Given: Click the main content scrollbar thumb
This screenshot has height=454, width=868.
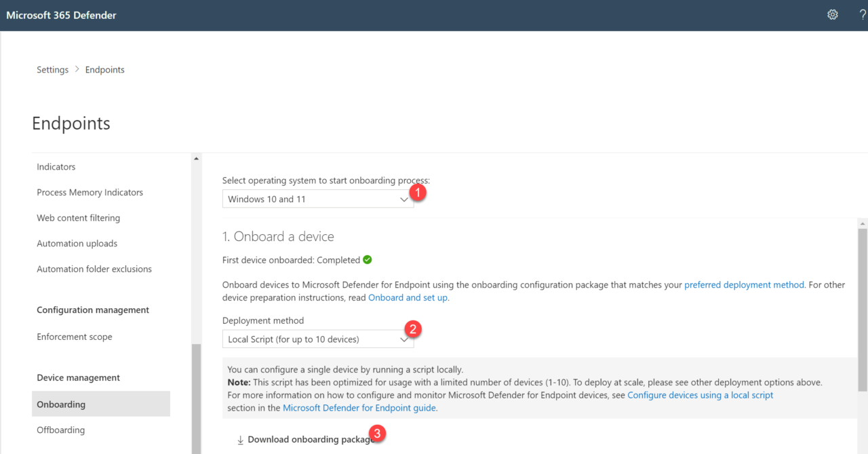Looking at the screenshot, I should 863,309.
